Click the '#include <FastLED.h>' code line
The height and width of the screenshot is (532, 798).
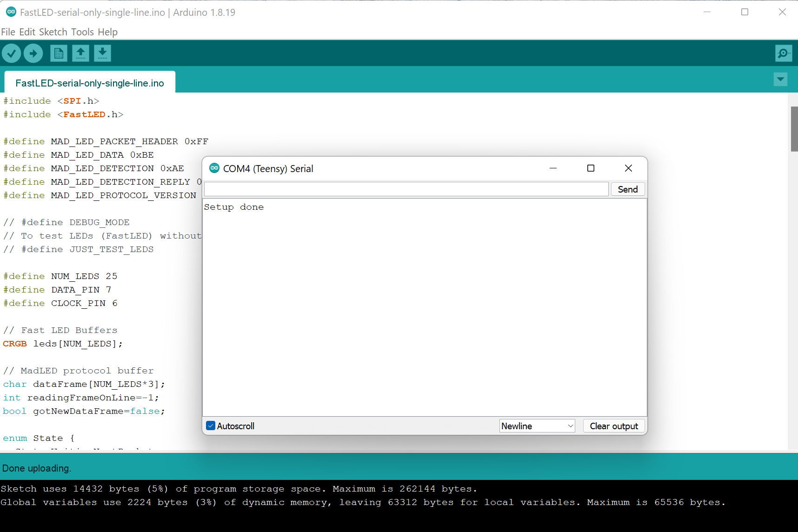point(63,114)
